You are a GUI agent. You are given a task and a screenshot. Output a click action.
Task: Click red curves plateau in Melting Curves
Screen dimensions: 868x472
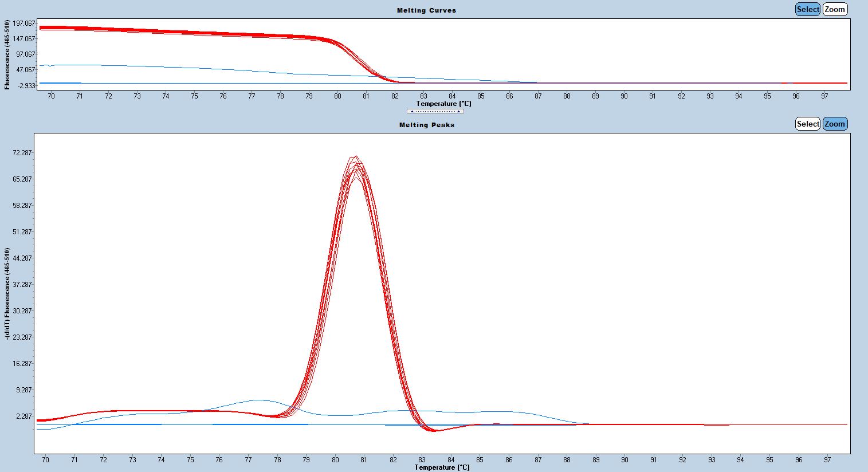pos(172,32)
